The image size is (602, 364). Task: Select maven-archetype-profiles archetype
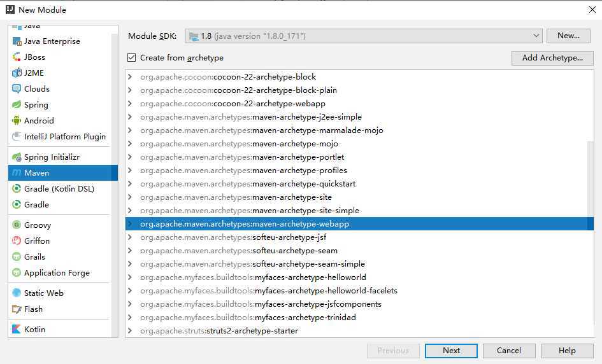tap(359, 171)
